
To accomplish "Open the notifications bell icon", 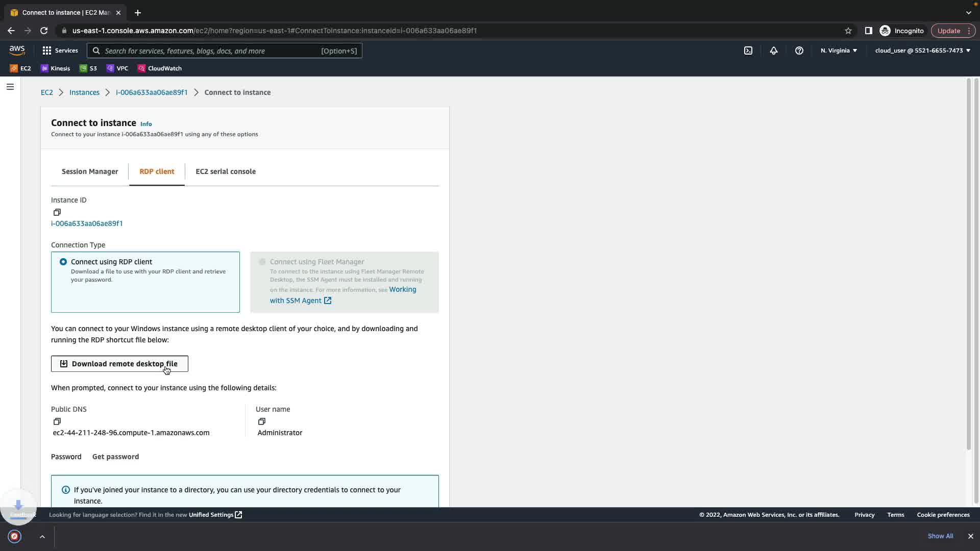I will tap(774, 51).
